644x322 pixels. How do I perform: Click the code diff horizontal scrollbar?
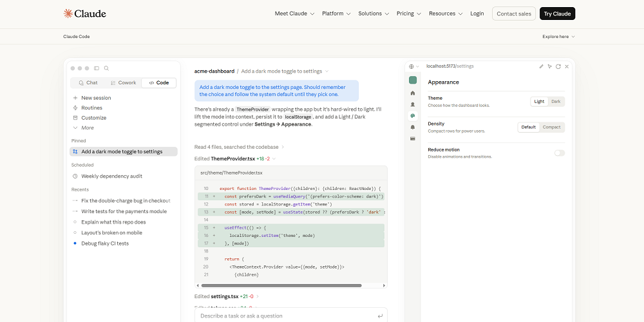[281, 285]
